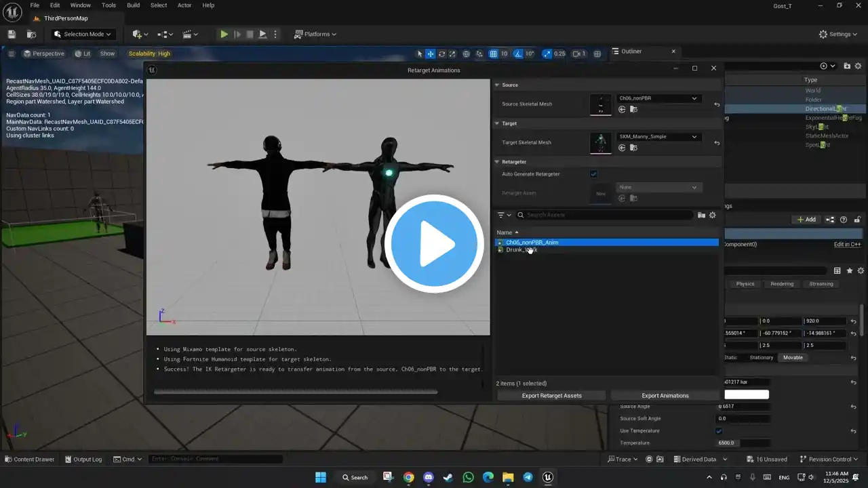Click Export Retarget Assets button

coord(551,395)
